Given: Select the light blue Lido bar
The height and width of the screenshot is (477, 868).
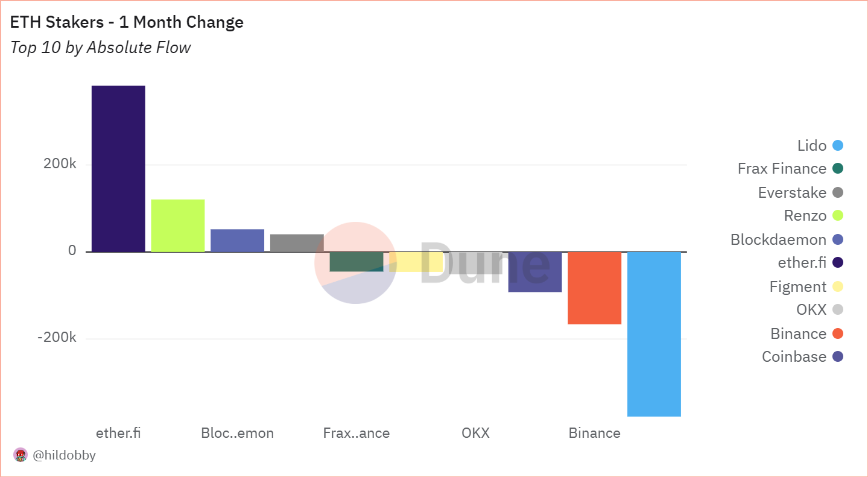Looking at the screenshot, I should (x=654, y=333).
